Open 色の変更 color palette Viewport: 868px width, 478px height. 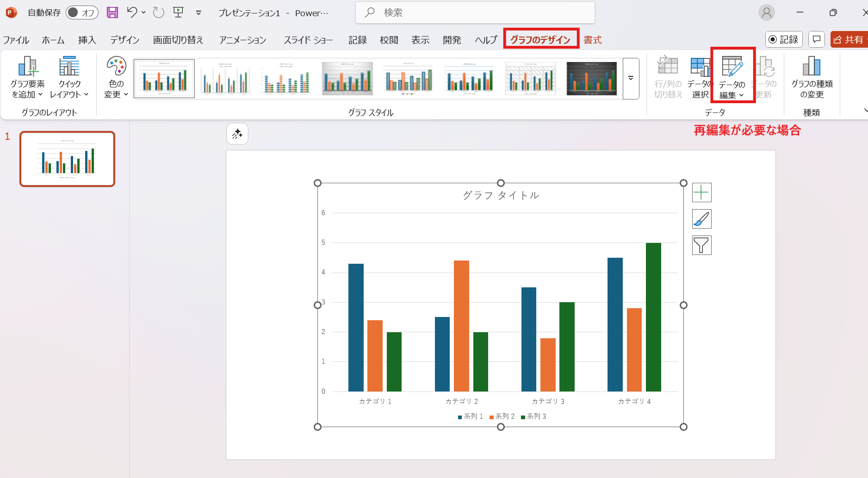tap(116, 77)
